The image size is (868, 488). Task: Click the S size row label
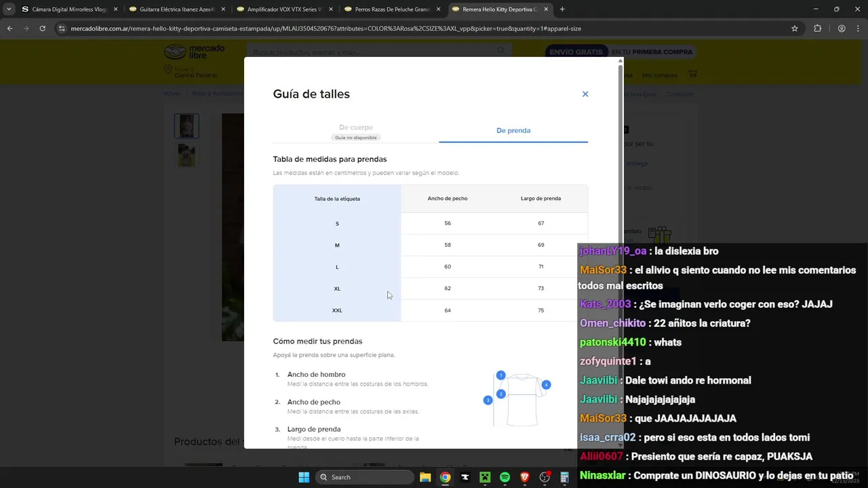pyautogui.click(x=337, y=224)
